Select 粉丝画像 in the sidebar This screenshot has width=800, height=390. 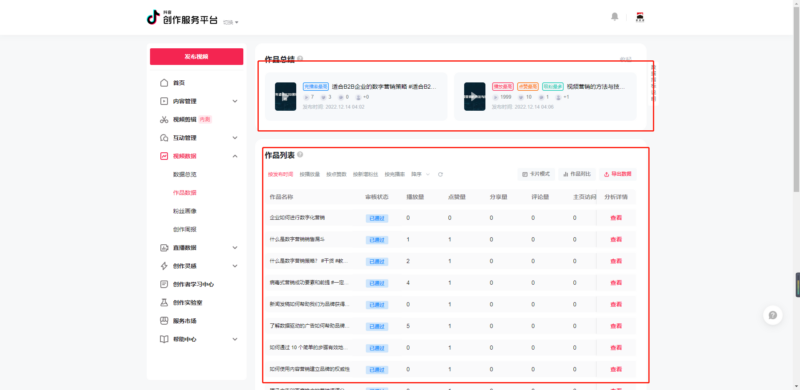pos(185,211)
